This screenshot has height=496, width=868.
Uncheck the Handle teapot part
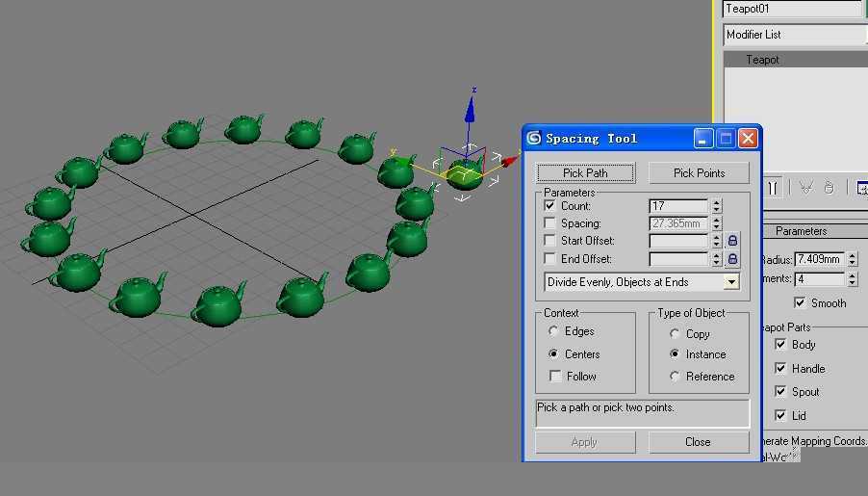coord(780,368)
